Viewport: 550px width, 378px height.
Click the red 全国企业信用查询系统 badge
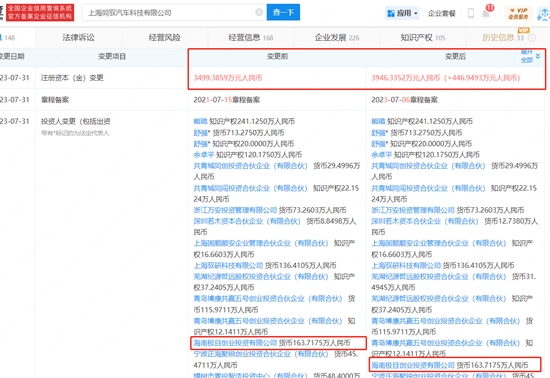pyautogui.click(x=40, y=12)
